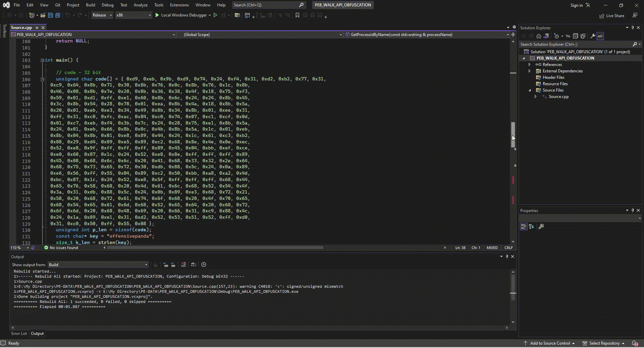644x348 pixels.
Task: Open the Extensions menu
Action: tap(179, 5)
